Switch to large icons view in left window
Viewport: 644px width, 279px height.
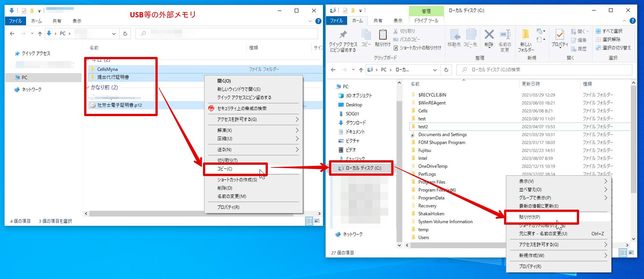point(317,221)
